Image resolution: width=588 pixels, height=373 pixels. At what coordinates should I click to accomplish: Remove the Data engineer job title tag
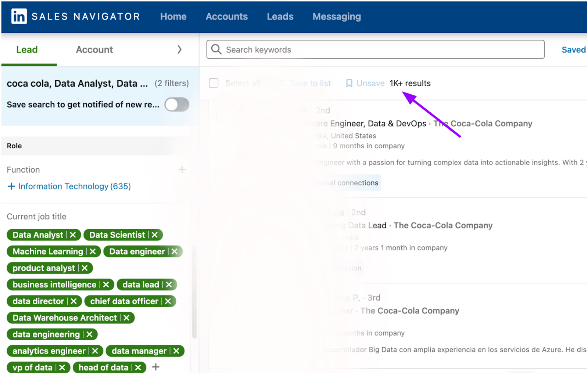[175, 251]
